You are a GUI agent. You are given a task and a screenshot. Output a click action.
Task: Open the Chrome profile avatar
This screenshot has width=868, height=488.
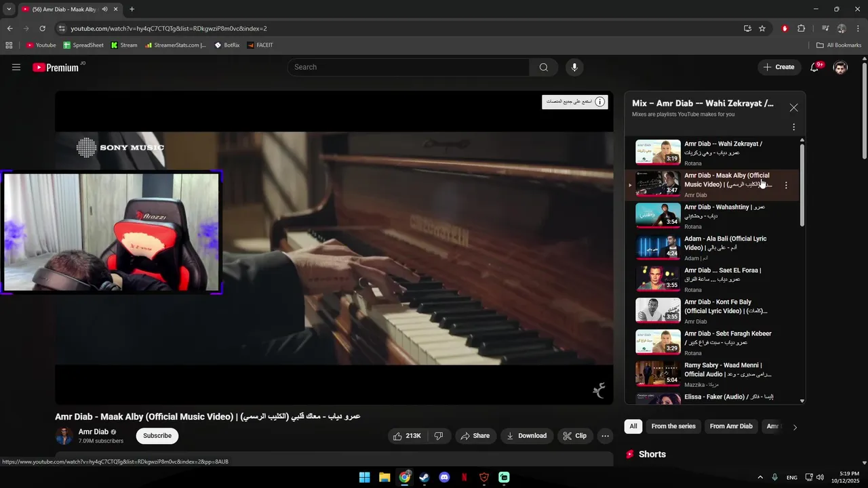(x=842, y=28)
